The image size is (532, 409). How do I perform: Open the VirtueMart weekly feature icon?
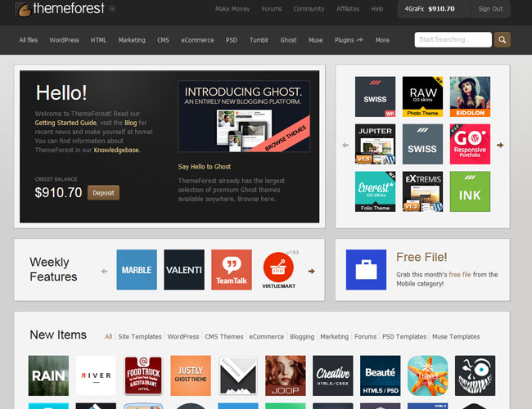tap(279, 270)
